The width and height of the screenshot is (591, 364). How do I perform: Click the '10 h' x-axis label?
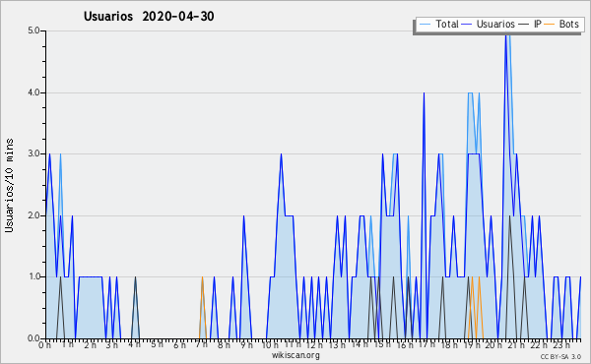(270, 345)
